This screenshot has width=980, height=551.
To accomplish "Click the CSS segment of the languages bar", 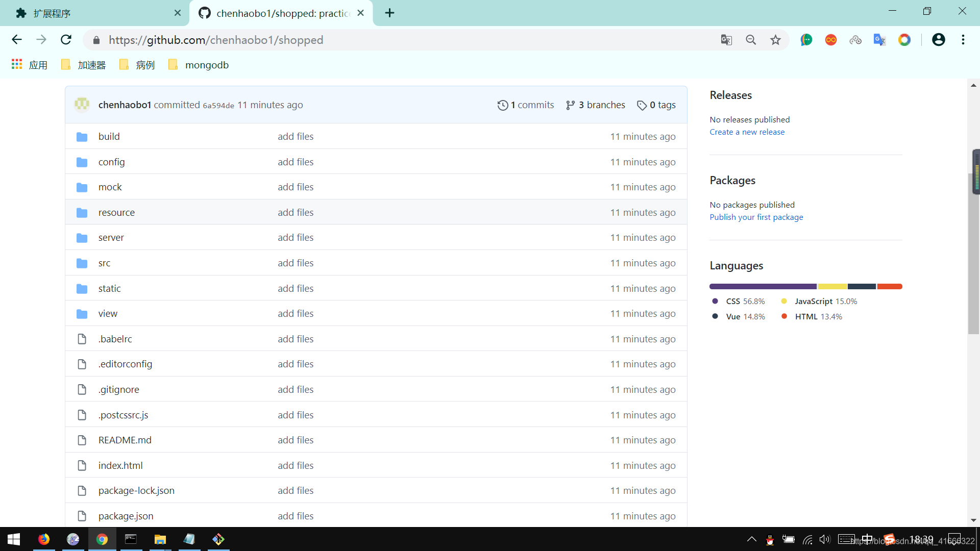I will pos(763,286).
